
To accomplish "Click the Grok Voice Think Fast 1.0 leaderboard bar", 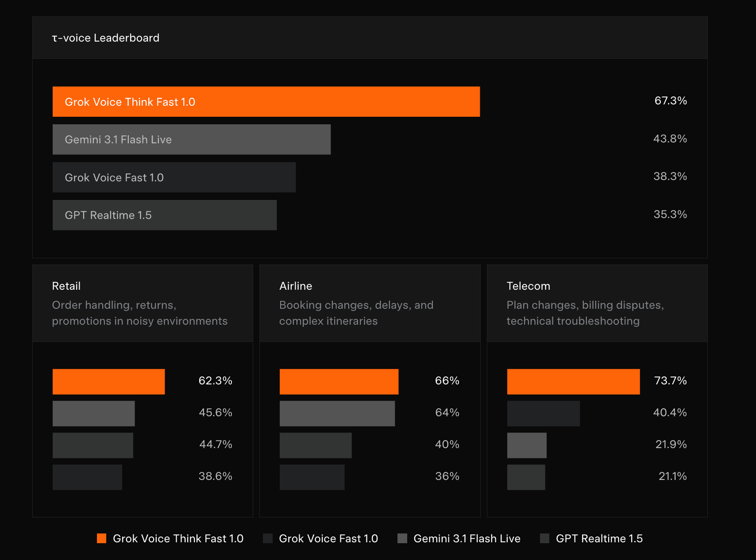I will click(266, 101).
